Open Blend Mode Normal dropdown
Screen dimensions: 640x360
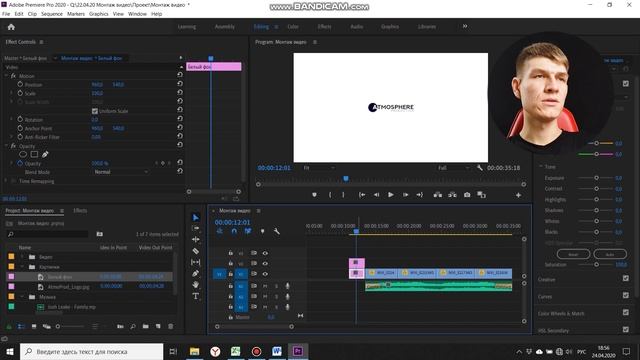pyautogui.click(x=121, y=172)
